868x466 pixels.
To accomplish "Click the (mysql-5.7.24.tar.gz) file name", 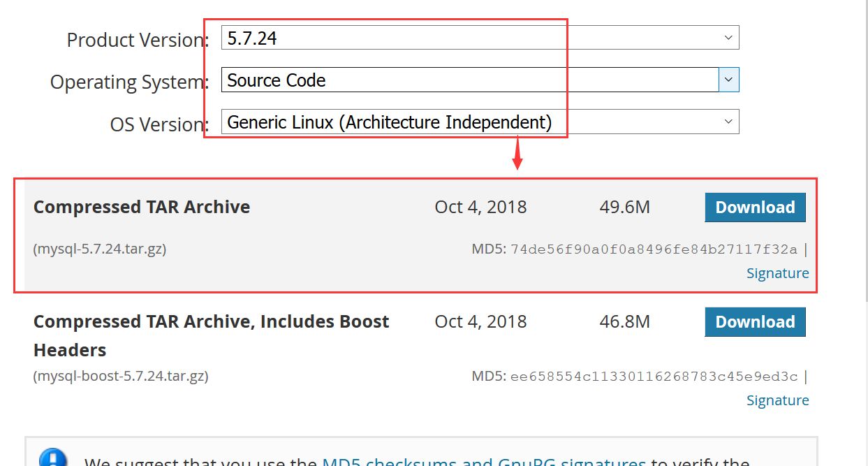I will click(100, 249).
